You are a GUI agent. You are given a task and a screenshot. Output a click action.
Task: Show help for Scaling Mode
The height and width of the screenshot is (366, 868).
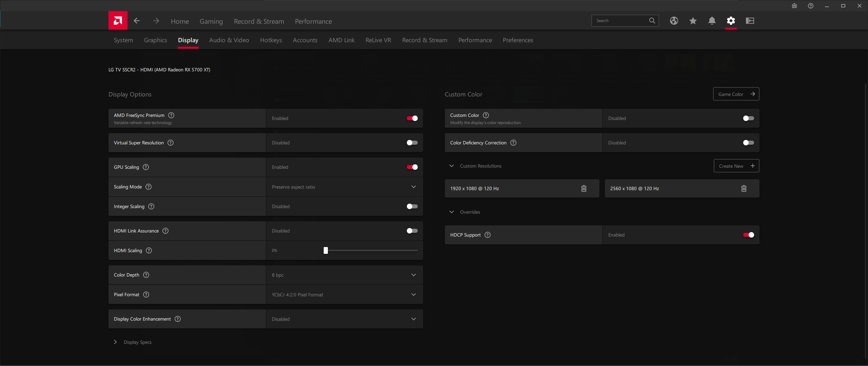(149, 187)
